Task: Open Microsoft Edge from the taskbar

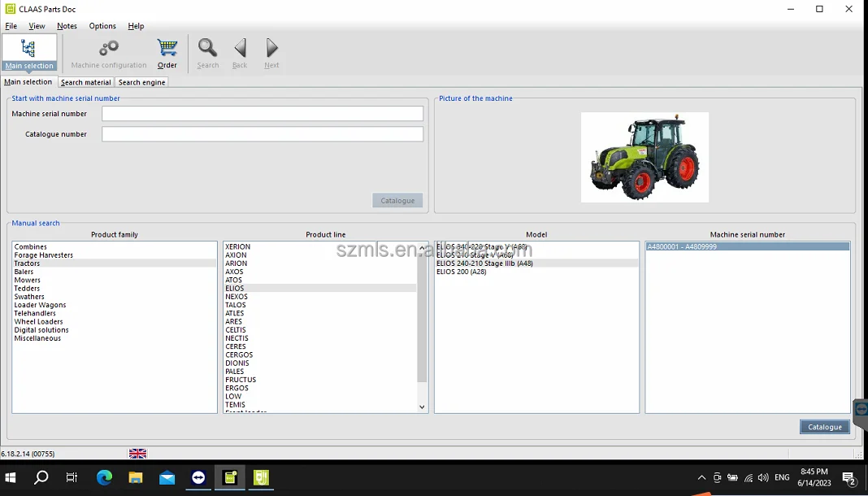Action: tap(105, 478)
